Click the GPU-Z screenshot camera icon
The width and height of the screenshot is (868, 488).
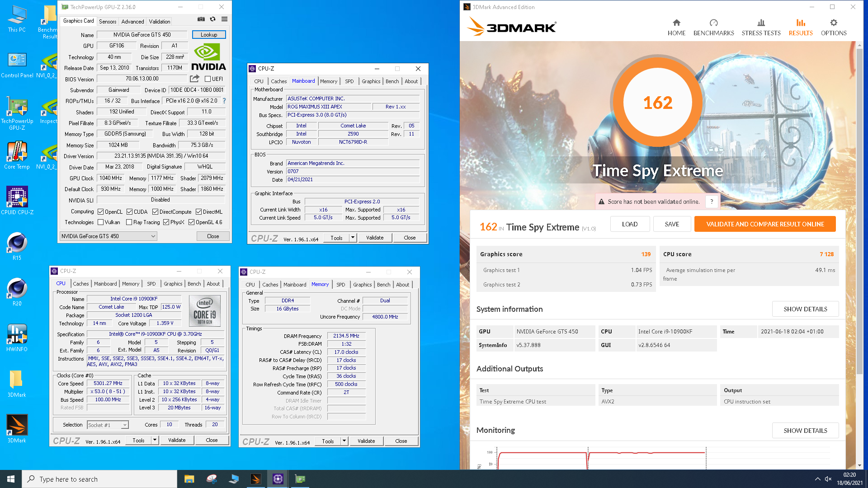pos(201,19)
